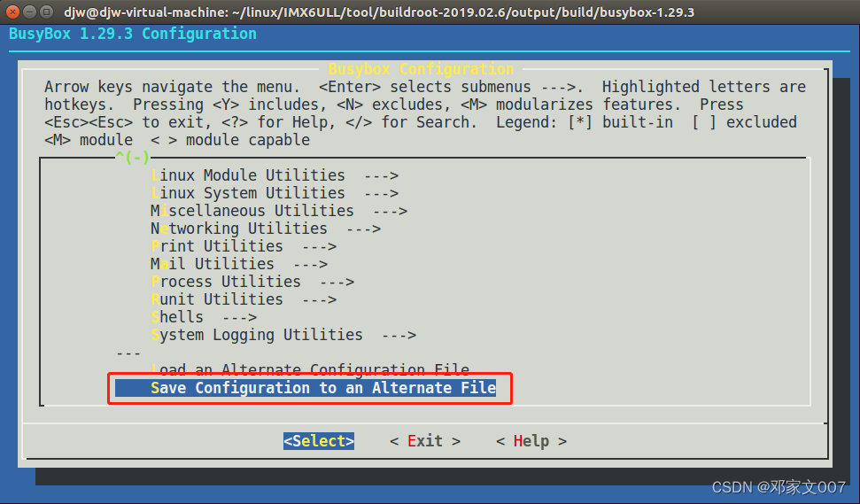Open Networking Utilities submenu
The height and width of the screenshot is (504, 860).
tap(266, 229)
